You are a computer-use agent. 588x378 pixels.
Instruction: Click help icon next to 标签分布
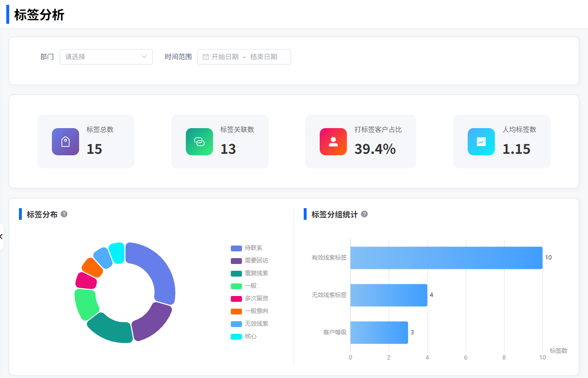(64, 214)
